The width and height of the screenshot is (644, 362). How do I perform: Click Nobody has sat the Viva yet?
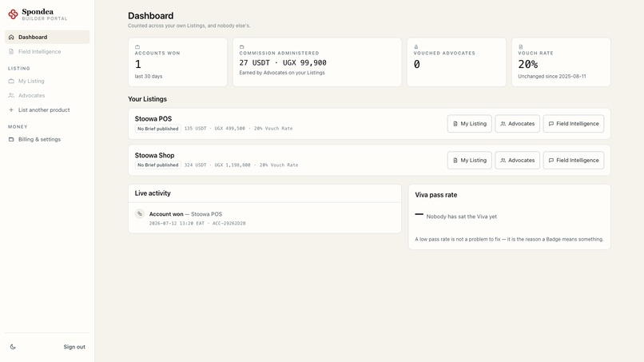pos(462,217)
